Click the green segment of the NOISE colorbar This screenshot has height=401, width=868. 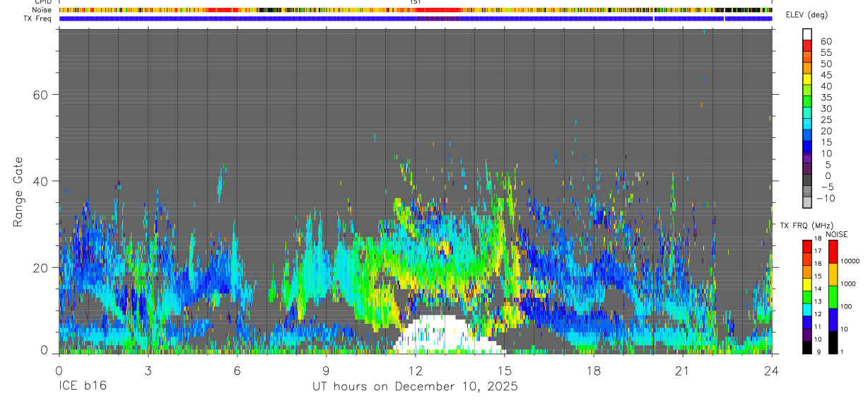833,297
